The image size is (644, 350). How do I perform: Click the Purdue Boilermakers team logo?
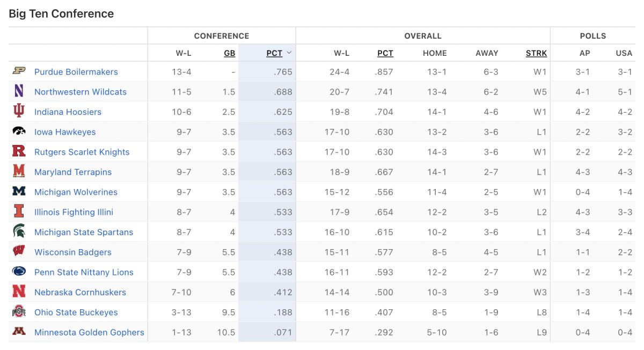click(19, 71)
